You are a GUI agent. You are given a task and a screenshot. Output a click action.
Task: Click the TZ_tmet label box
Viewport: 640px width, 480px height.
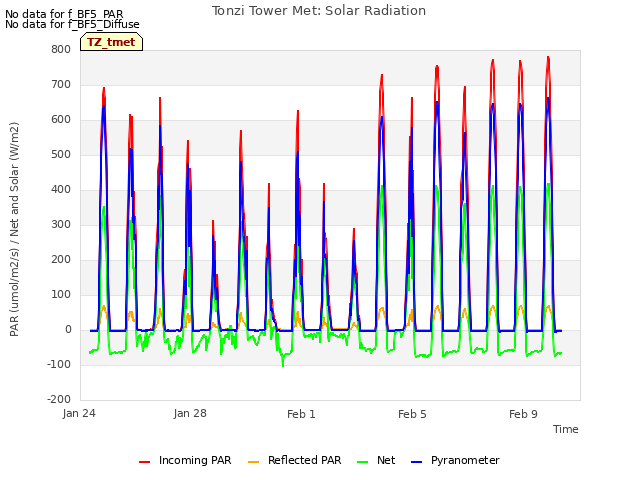click(x=111, y=42)
